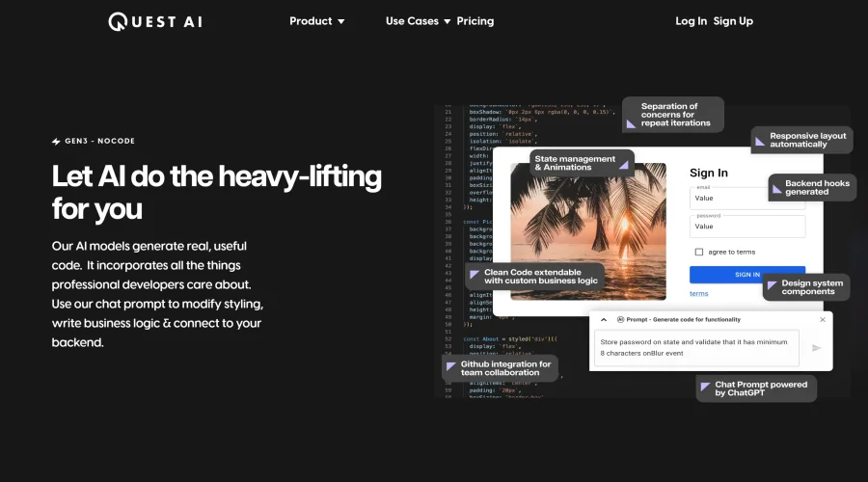The width and height of the screenshot is (868, 482).
Task: Click the GEN3 - NOCODE label
Action: (99, 141)
